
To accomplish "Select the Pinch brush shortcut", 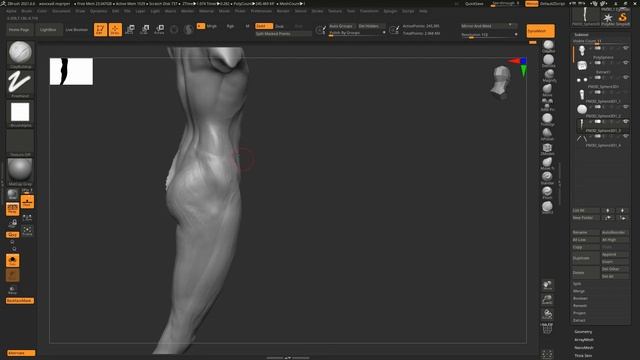I will pyautogui.click(x=547, y=193).
